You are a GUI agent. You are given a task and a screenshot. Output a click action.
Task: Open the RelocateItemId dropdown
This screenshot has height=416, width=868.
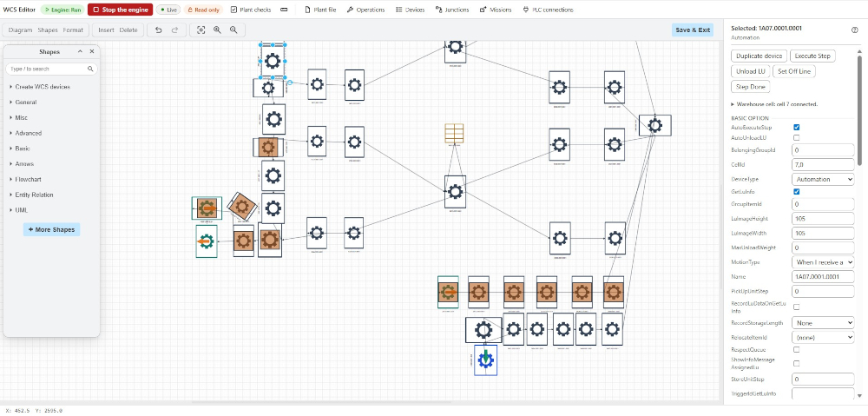(823, 337)
